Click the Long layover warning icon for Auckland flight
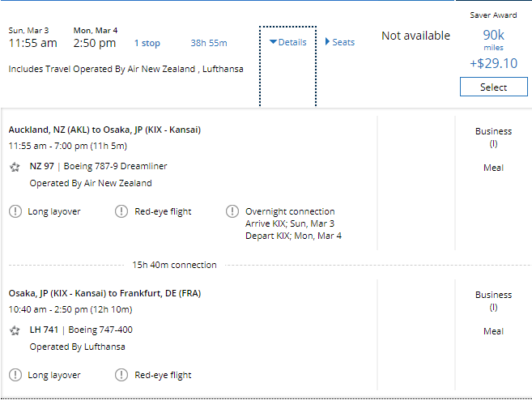This screenshot has width=532, height=400. pyautogui.click(x=15, y=211)
